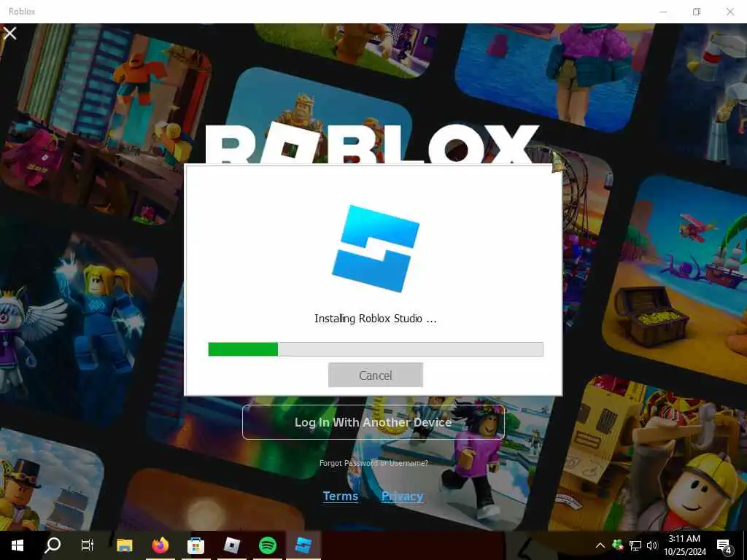Open the Forgot Password or Username link
The image size is (747, 560).
point(373,463)
